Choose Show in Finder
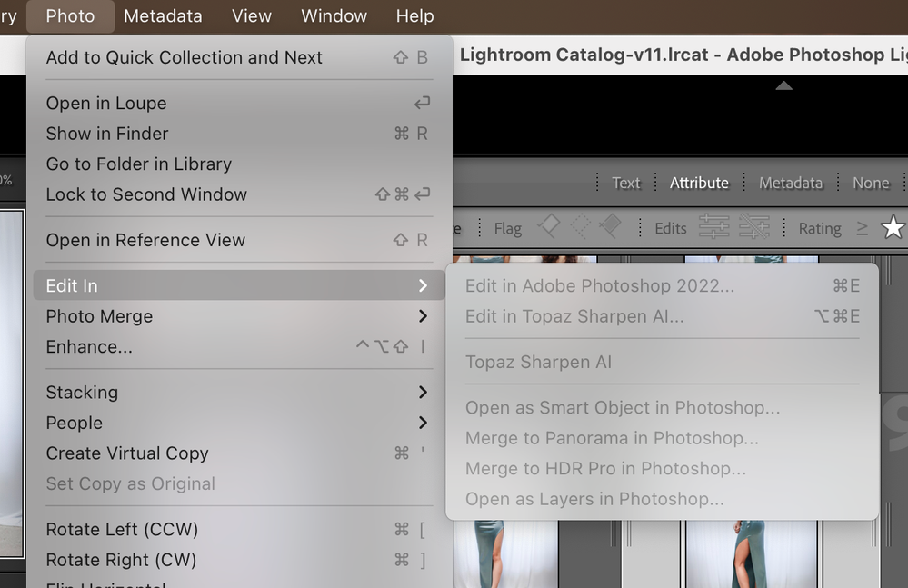 tap(107, 134)
